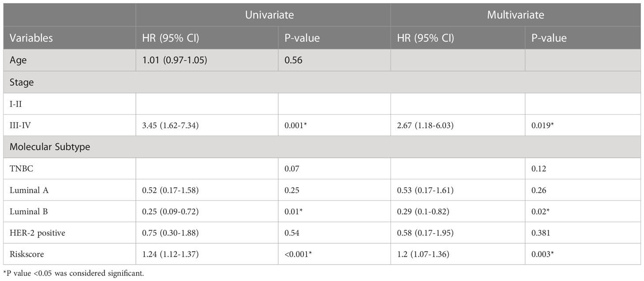The width and height of the screenshot is (644, 281).
Task: Click the Molecular Subtype section row
Action: coord(322,147)
